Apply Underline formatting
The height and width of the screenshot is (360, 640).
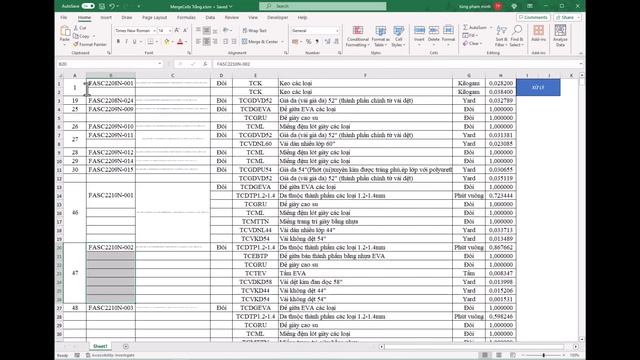click(134, 42)
